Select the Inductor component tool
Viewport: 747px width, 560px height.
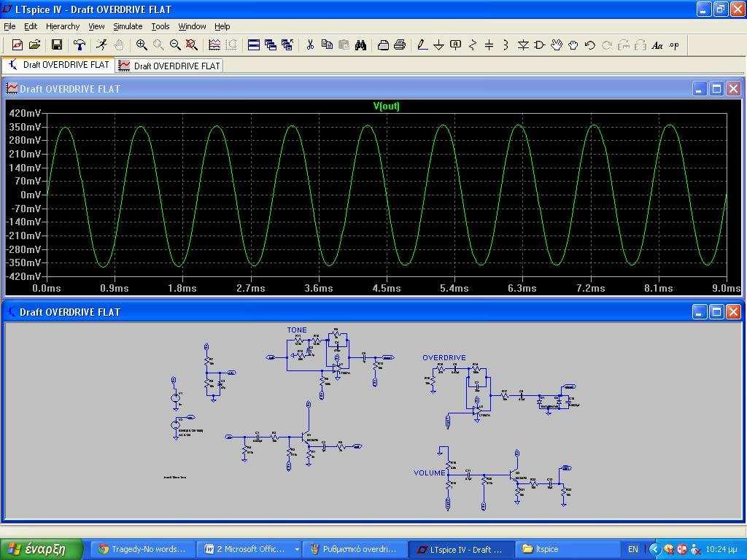coord(506,45)
